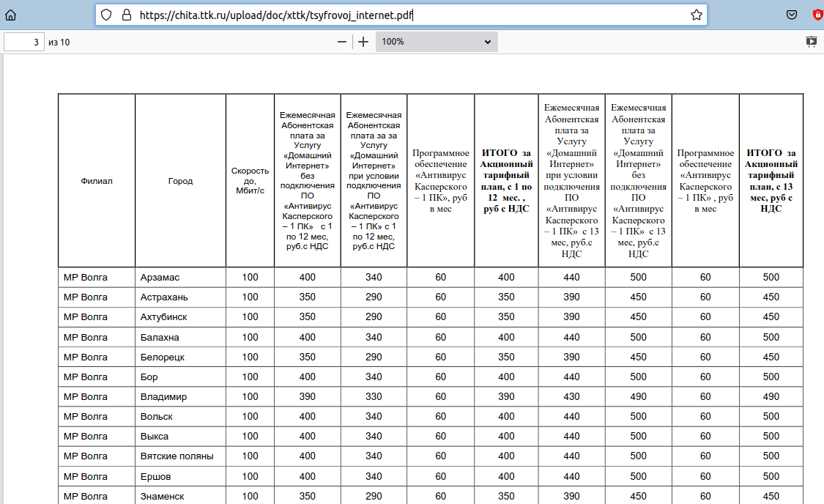Click the Город column header

click(180, 181)
